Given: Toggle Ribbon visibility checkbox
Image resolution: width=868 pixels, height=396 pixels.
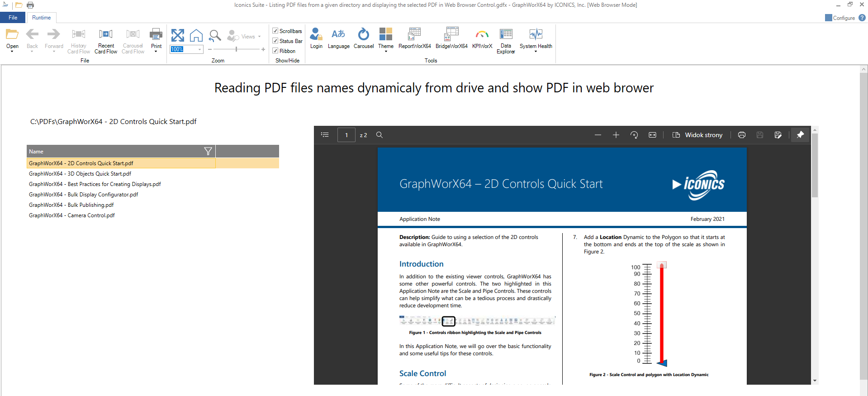Looking at the screenshot, I should [x=275, y=51].
